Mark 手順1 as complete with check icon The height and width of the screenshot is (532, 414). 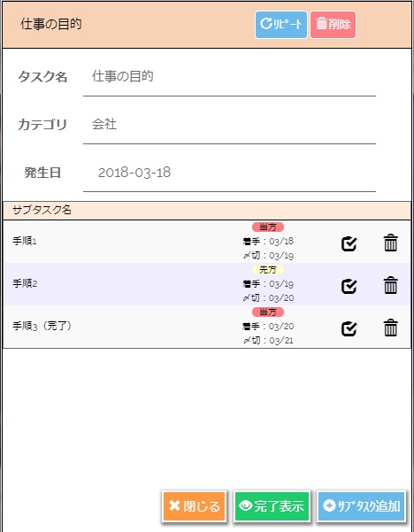tap(349, 243)
